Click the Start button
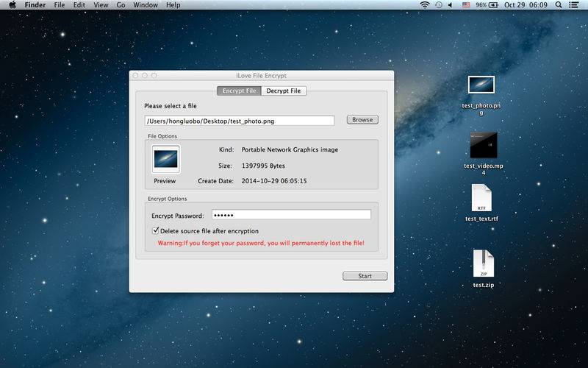The image size is (588, 368). click(365, 276)
